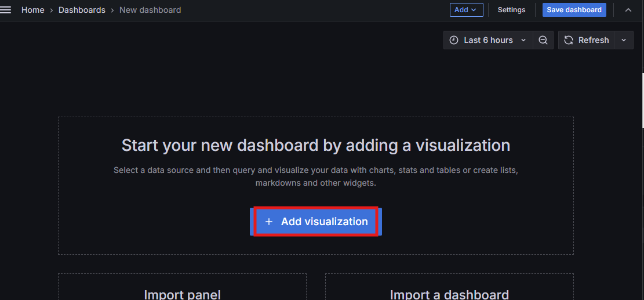
Task: Zoom out the time range
Action: (x=543, y=40)
